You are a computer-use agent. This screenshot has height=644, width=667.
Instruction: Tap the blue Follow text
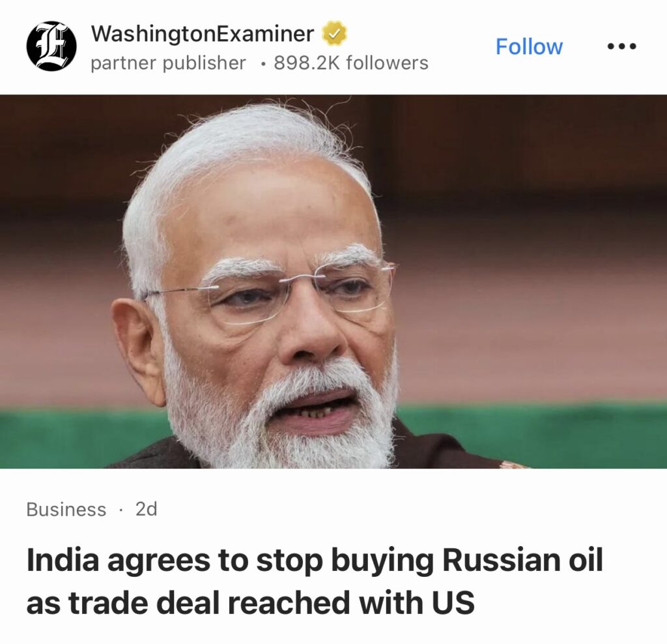tap(529, 46)
